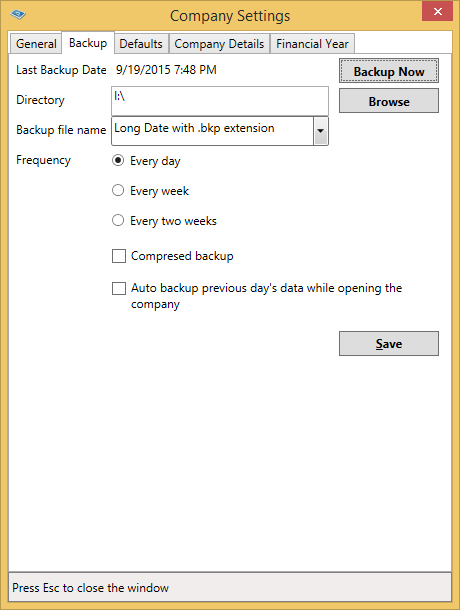The image size is (460, 610).
Task: Open the Defaults tab
Action: point(141,44)
